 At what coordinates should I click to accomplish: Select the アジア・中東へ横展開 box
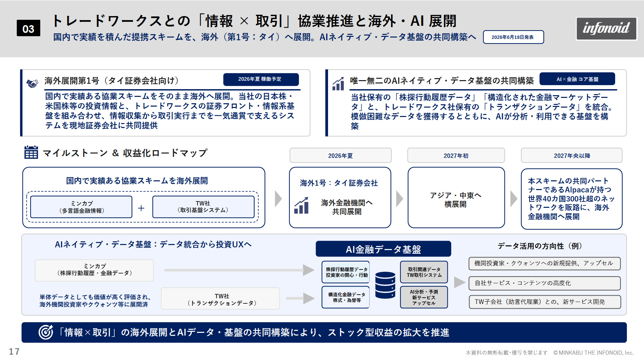456,198
